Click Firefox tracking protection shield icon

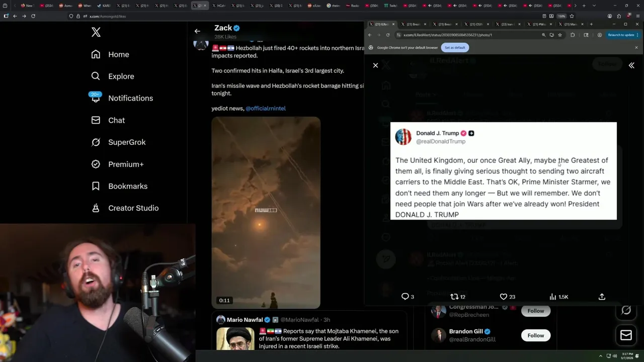pyautogui.click(x=71, y=16)
